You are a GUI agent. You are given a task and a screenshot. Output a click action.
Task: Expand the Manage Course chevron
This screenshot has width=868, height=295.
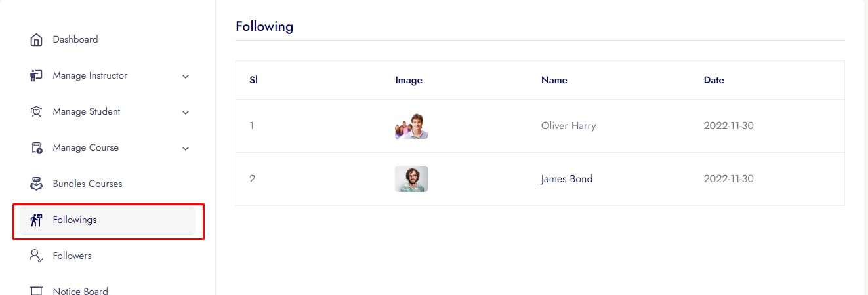[186, 149]
